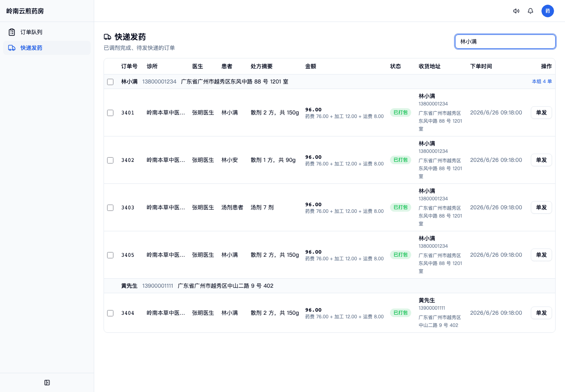Click the 订单队列 clipboard icon
The width and height of the screenshot is (565, 392).
pos(12,32)
